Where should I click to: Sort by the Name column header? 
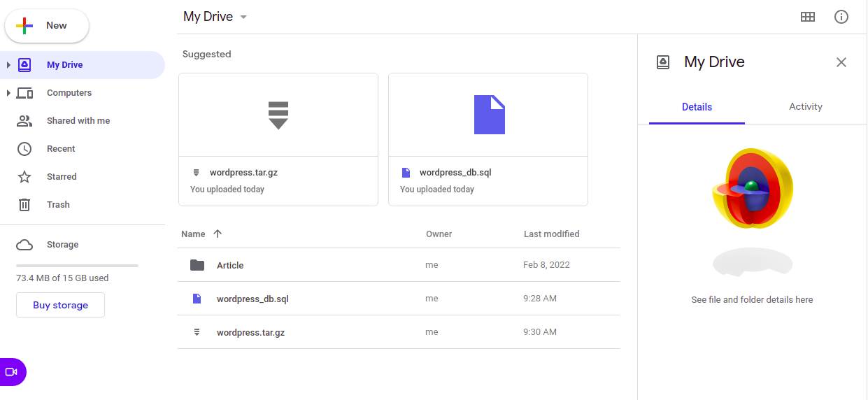point(193,234)
